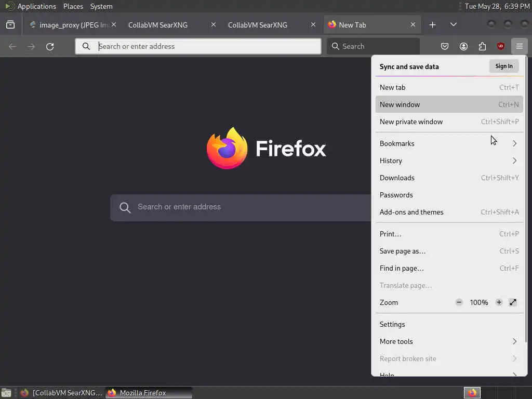Reload the current page
532x399 pixels.
click(50, 46)
